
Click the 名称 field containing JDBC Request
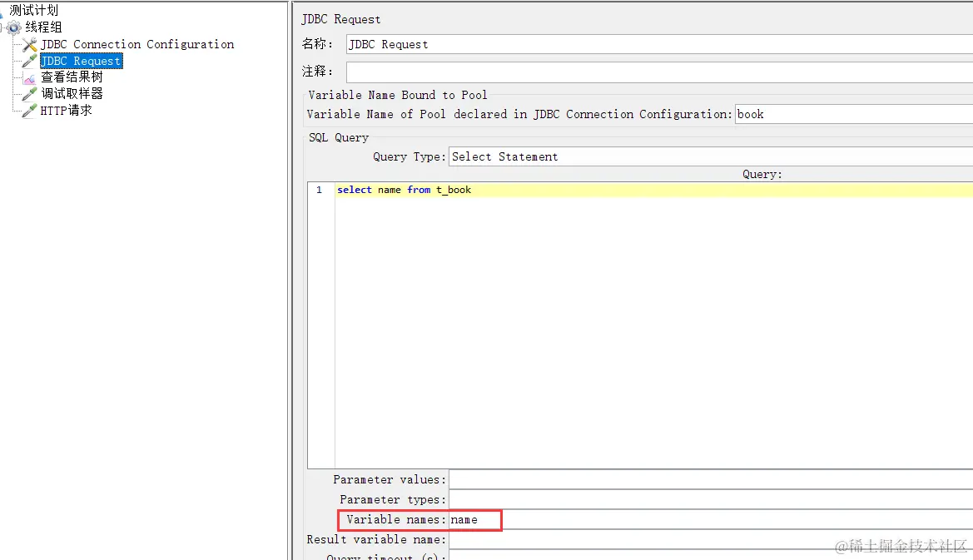point(659,44)
